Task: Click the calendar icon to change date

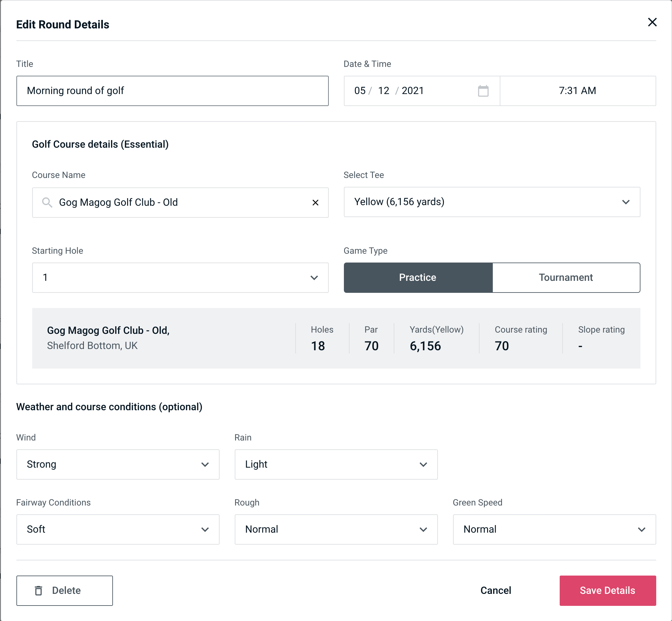Action: click(484, 91)
